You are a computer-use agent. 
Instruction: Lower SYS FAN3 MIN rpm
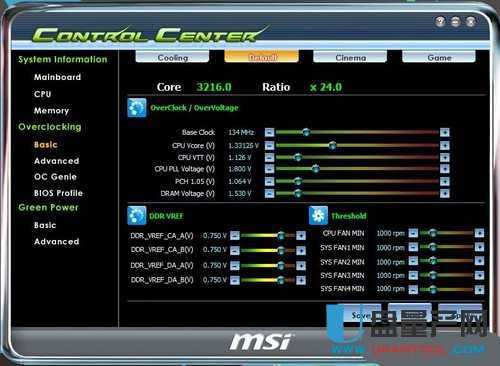[413, 275]
